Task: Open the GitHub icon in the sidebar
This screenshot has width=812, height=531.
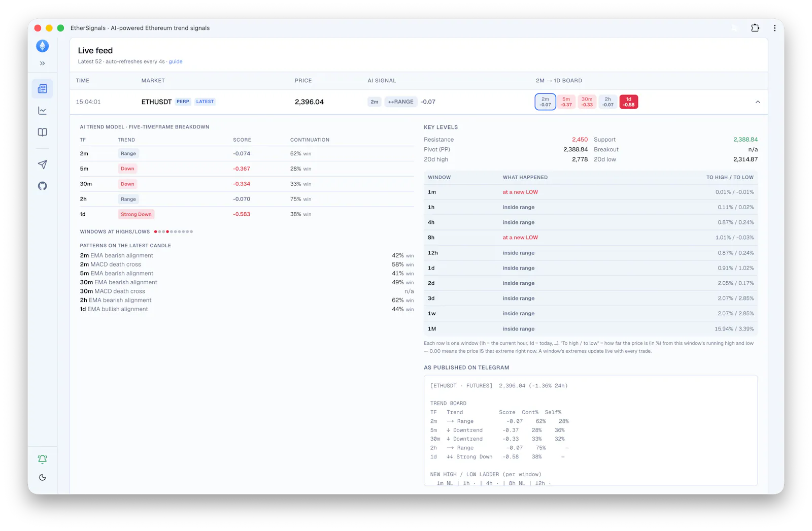Action: 43,186
